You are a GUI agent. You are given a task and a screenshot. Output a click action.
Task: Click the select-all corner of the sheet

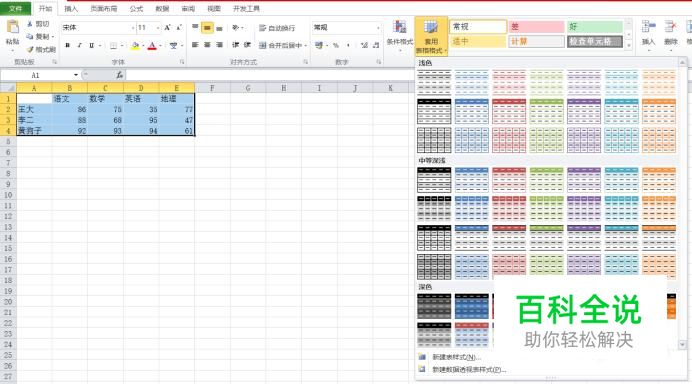tap(8, 88)
